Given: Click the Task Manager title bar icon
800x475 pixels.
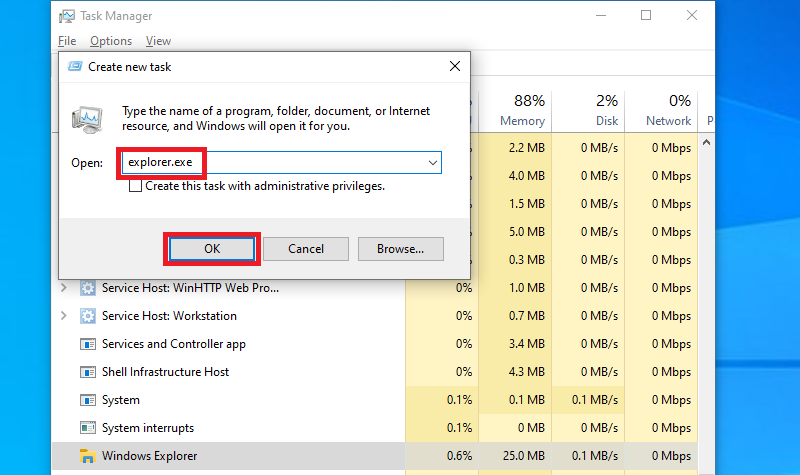Looking at the screenshot, I should (68, 15).
